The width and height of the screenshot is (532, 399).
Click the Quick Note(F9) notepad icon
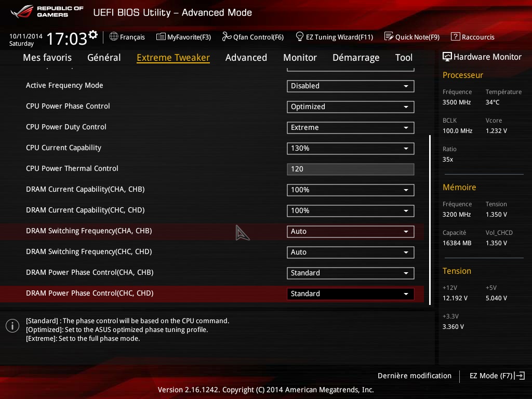389,37
